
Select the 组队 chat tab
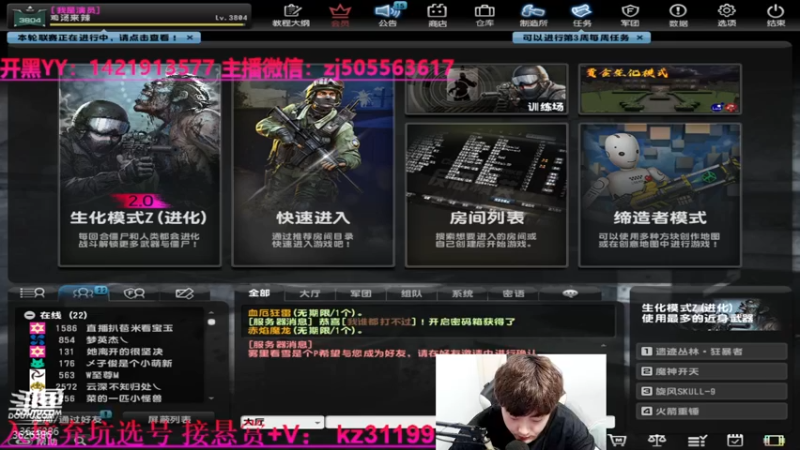click(x=412, y=293)
